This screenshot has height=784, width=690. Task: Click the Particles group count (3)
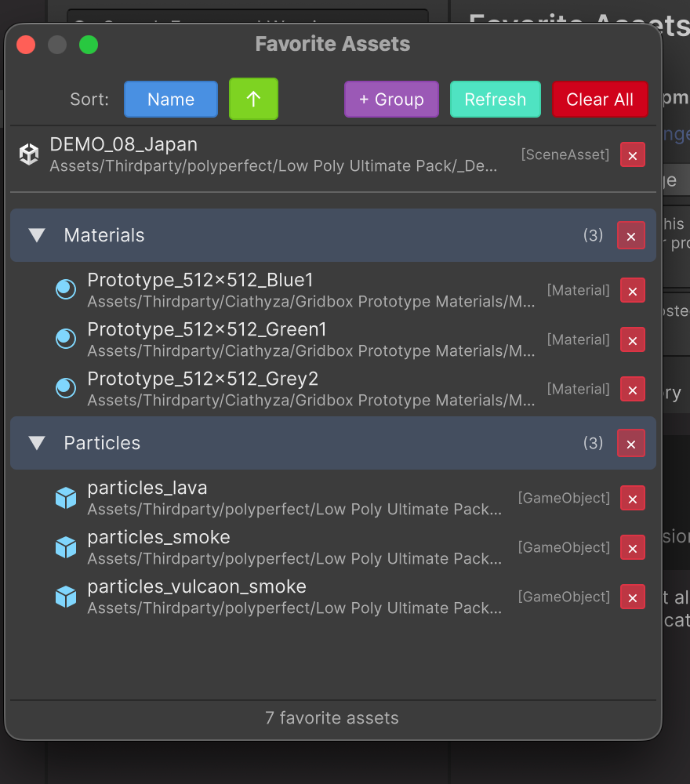click(x=593, y=443)
